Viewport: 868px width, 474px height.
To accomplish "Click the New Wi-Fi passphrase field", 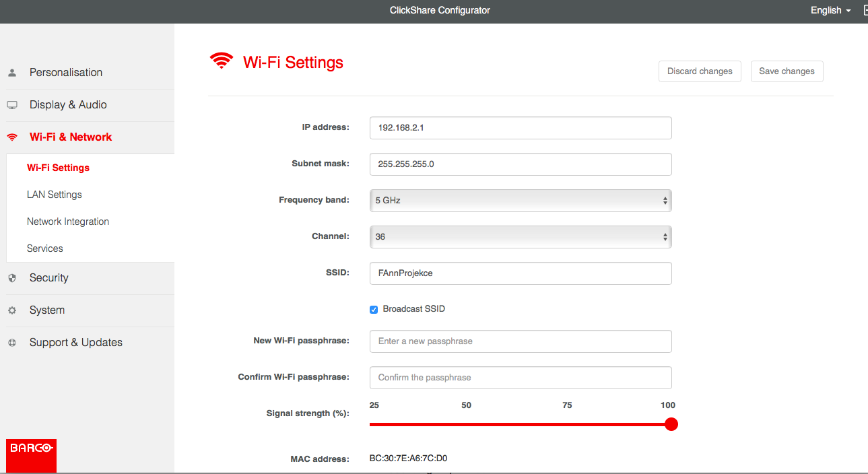I will 521,341.
